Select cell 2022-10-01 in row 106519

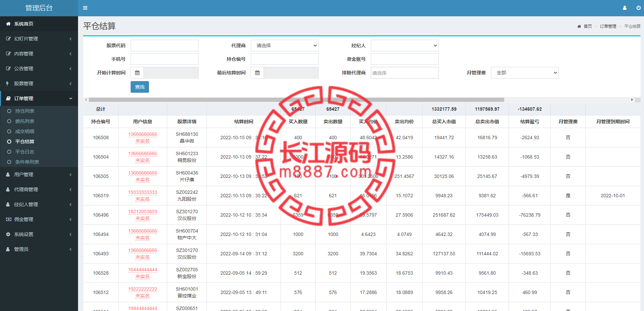click(613, 196)
